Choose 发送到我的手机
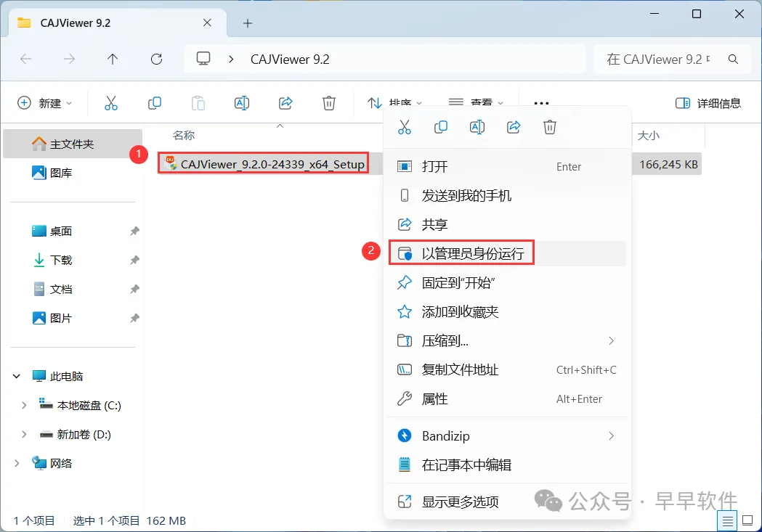Image resolution: width=762 pixels, height=532 pixels. (x=507, y=196)
